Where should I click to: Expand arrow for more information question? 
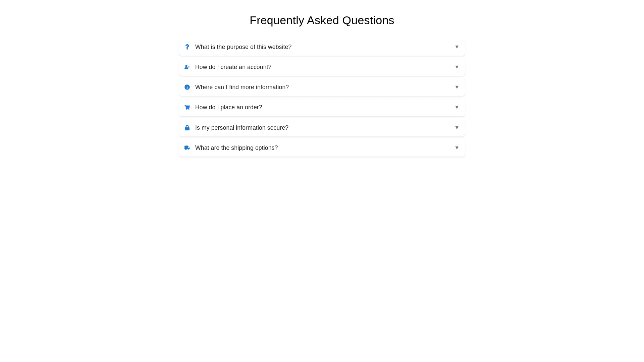457,87
